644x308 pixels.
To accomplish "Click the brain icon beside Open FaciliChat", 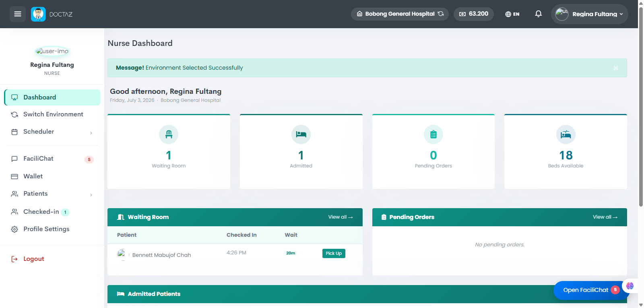I will (630, 286).
